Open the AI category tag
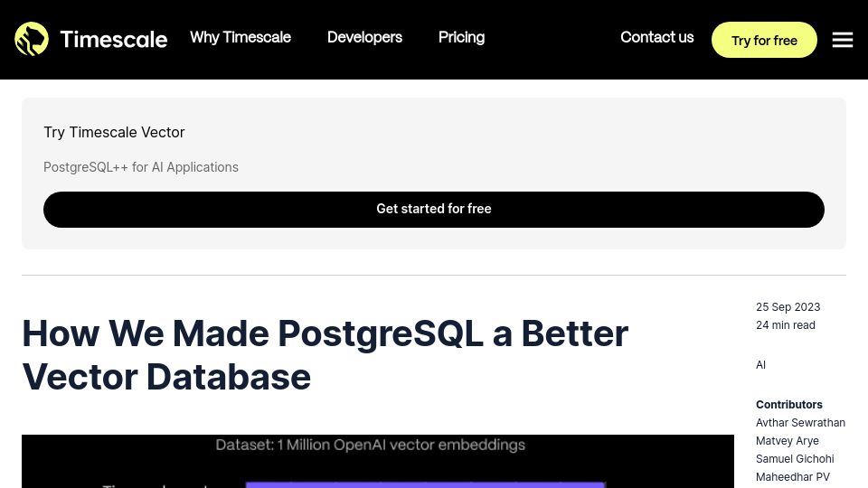Screen dimensions: 868x488 760,364
